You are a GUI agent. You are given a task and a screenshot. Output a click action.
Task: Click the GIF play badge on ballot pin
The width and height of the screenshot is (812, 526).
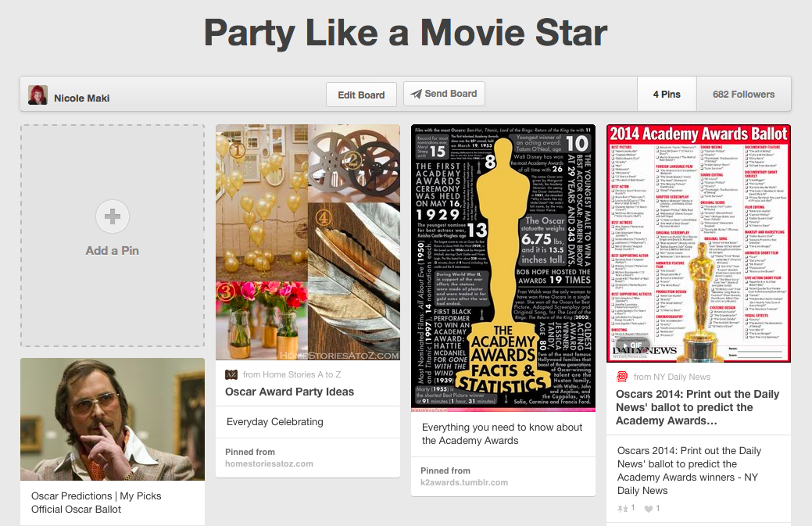633,345
